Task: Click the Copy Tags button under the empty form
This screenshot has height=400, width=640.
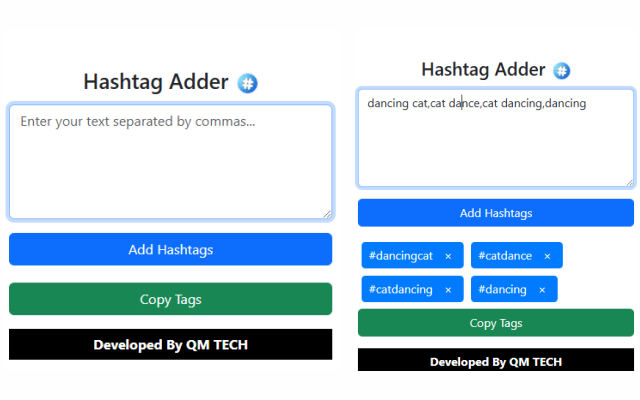Action: [x=170, y=299]
